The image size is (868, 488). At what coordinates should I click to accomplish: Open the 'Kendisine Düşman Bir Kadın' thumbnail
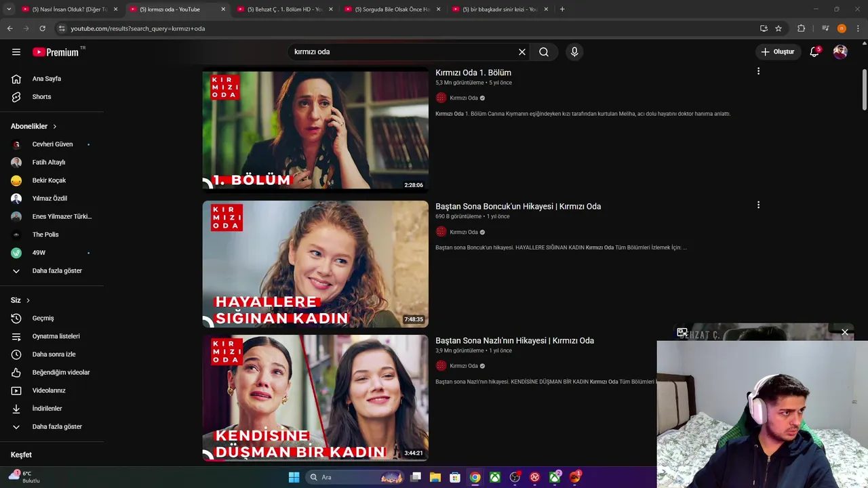coord(315,398)
